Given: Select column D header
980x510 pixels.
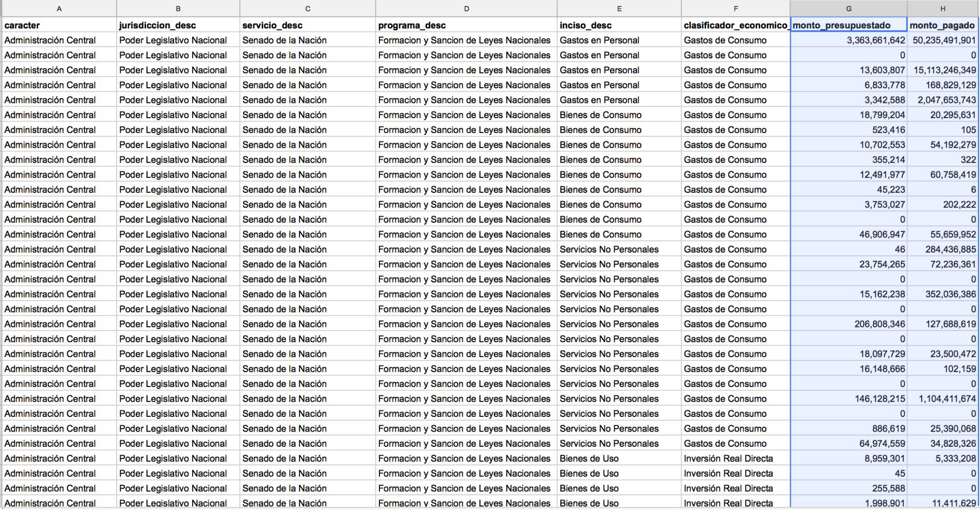Looking at the screenshot, I should tap(466, 9).
